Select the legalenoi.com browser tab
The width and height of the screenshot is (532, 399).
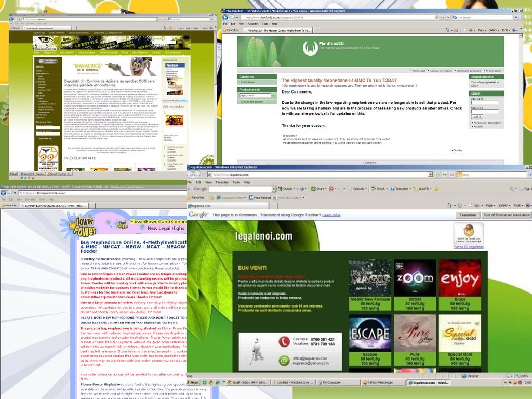pyautogui.click(x=228, y=206)
